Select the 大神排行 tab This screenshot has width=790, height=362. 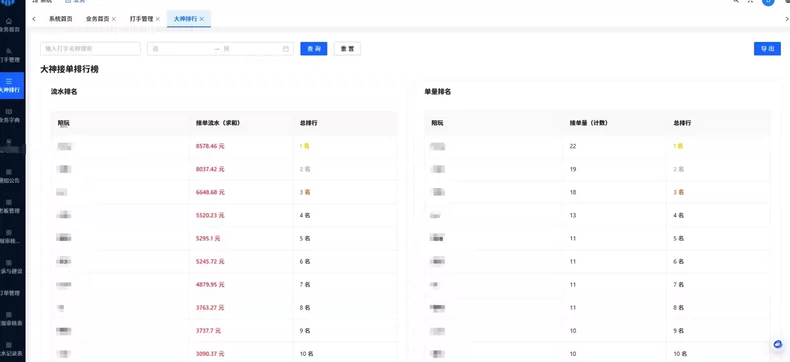pos(185,19)
